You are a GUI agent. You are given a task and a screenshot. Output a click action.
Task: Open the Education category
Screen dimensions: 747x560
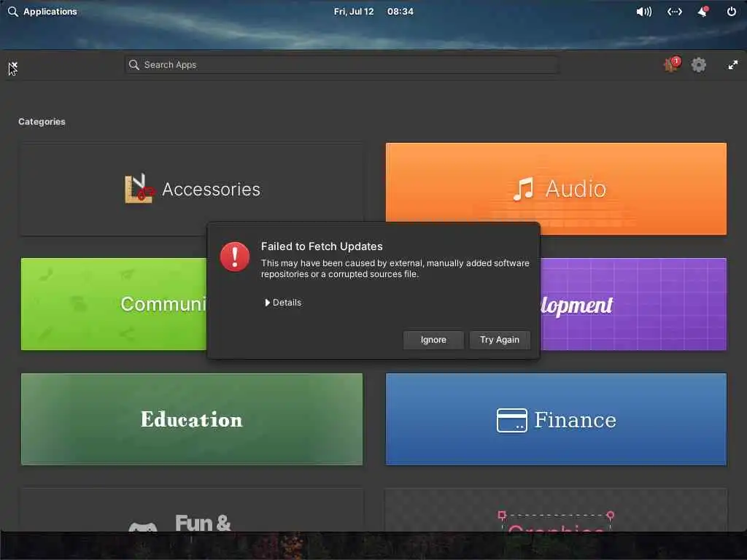(x=192, y=419)
